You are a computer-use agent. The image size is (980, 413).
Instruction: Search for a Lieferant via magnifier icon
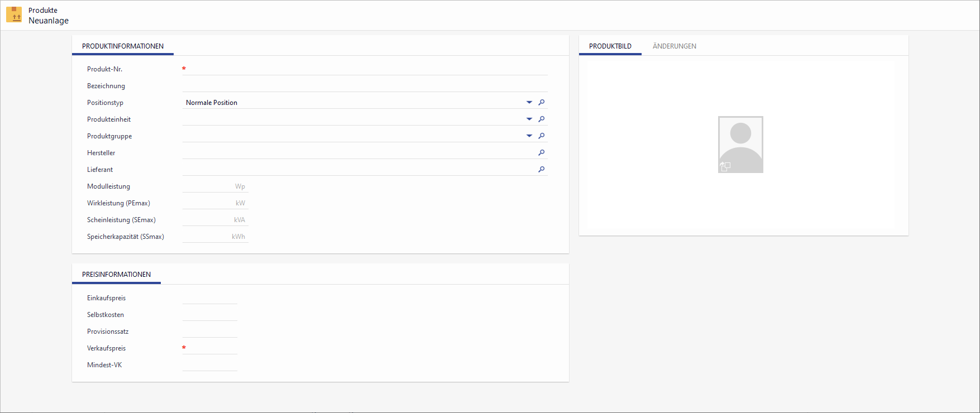coord(541,170)
